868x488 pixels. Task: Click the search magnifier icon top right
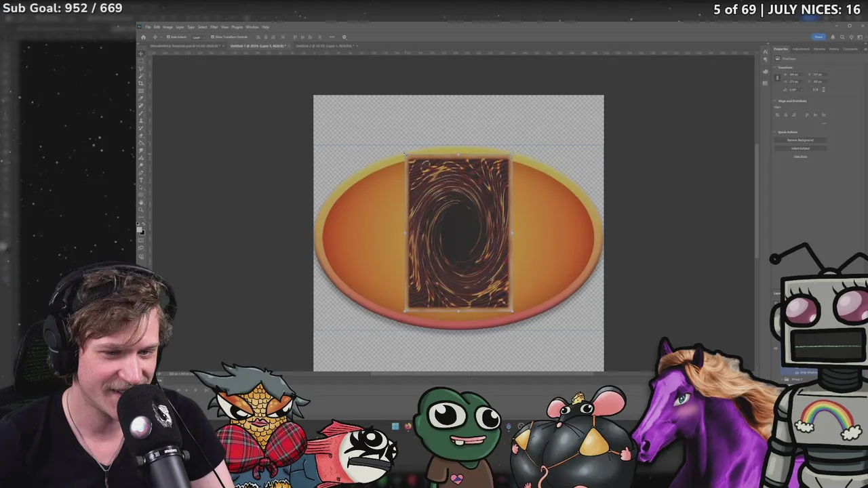[842, 37]
